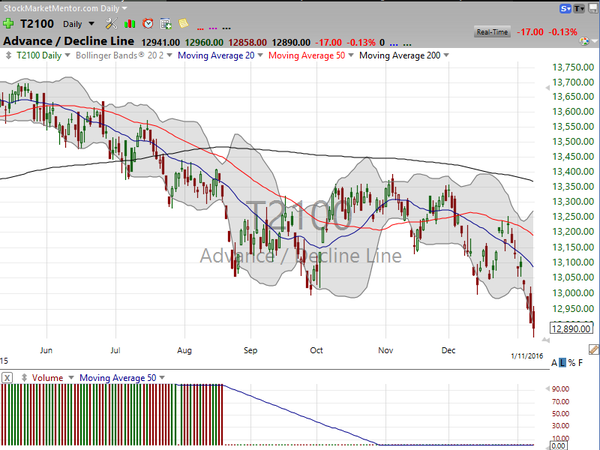The height and width of the screenshot is (450, 600).
Task: Expand Moving Average 20 options
Action: (x=260, y=55)
